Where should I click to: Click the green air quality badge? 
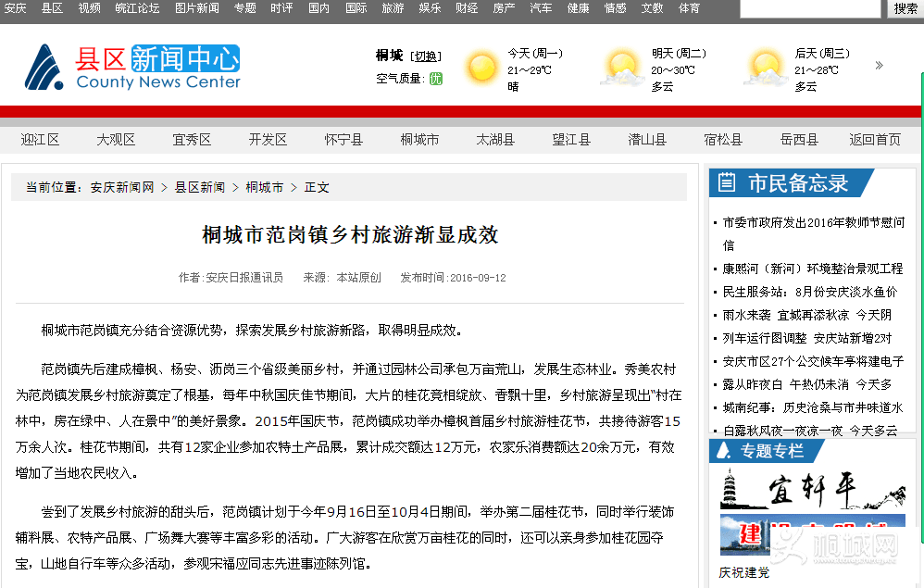click(x=436, y=79)
